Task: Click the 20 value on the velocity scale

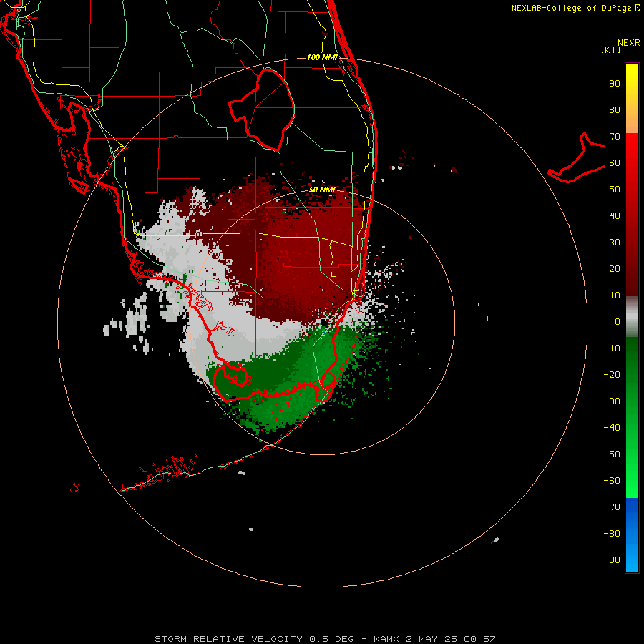Action: click(615, 269)
